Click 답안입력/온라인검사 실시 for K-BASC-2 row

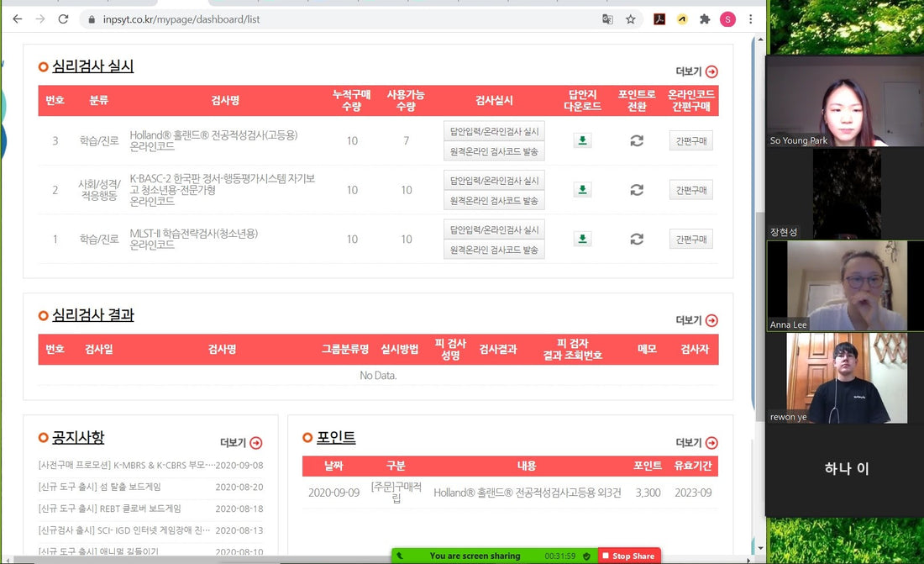click(494, 180)
